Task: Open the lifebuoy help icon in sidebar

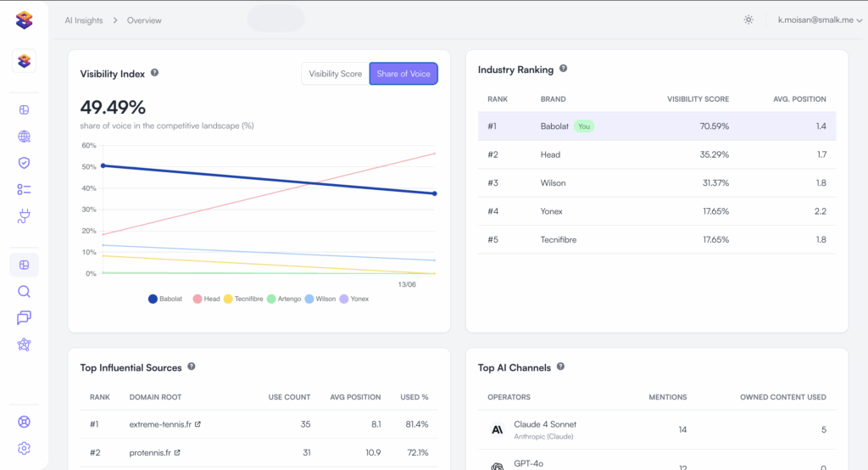Action: 24,422
